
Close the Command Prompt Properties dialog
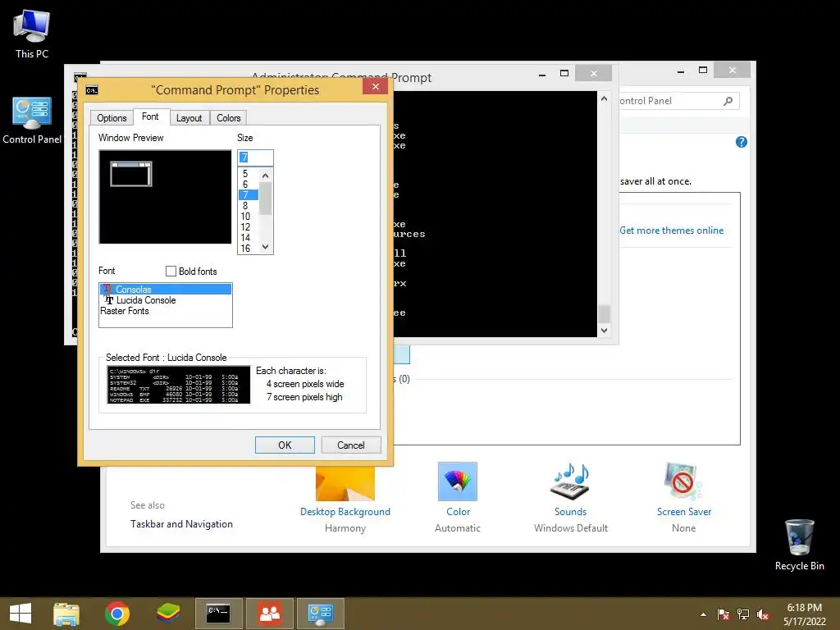tap(375, 86)
